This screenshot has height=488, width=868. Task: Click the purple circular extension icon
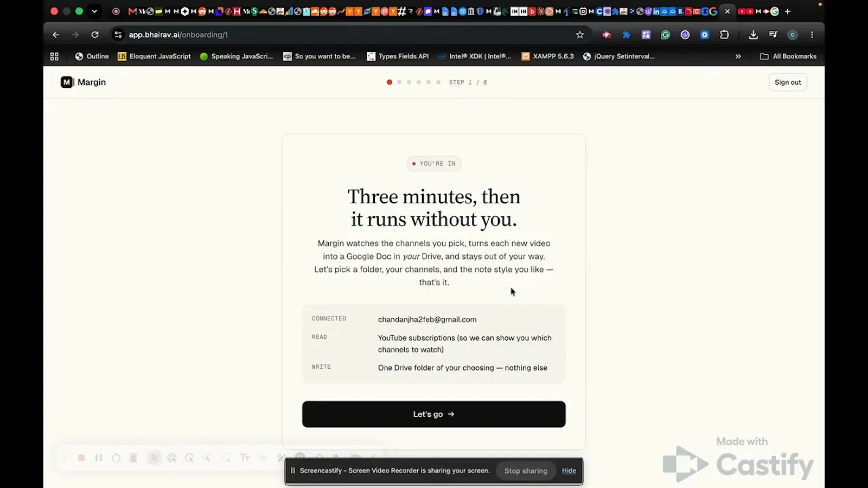point(685,35)
